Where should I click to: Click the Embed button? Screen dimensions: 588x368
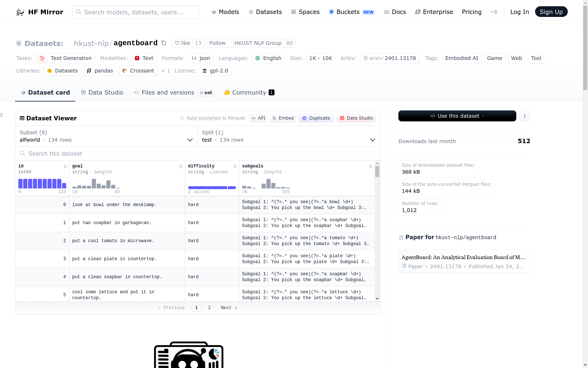coord(283,118)
